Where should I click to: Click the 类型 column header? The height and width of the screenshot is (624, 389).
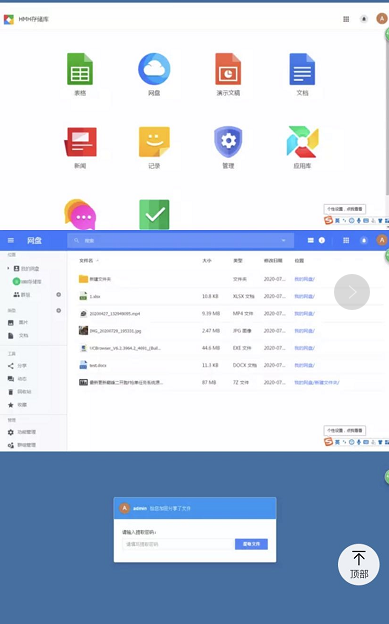click(238, 261)
